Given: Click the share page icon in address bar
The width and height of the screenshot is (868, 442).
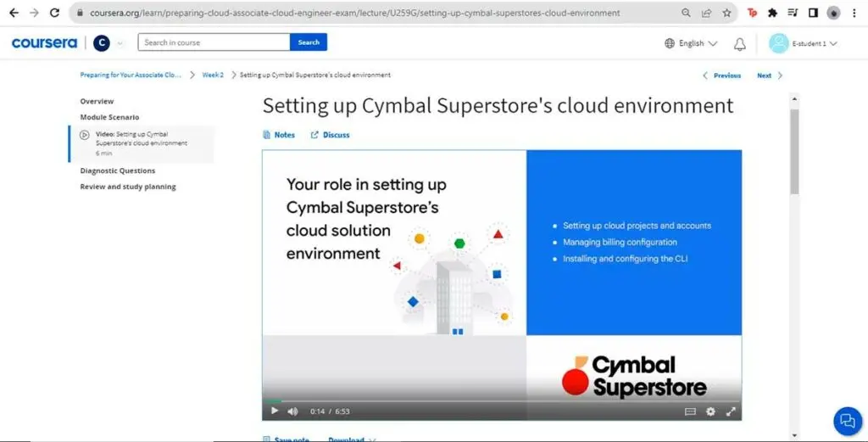Looking at the screenshot, I should coord(706,13).
